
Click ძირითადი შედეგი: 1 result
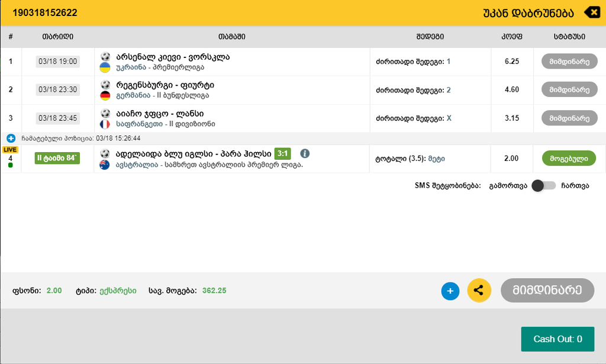click(413, 62)
